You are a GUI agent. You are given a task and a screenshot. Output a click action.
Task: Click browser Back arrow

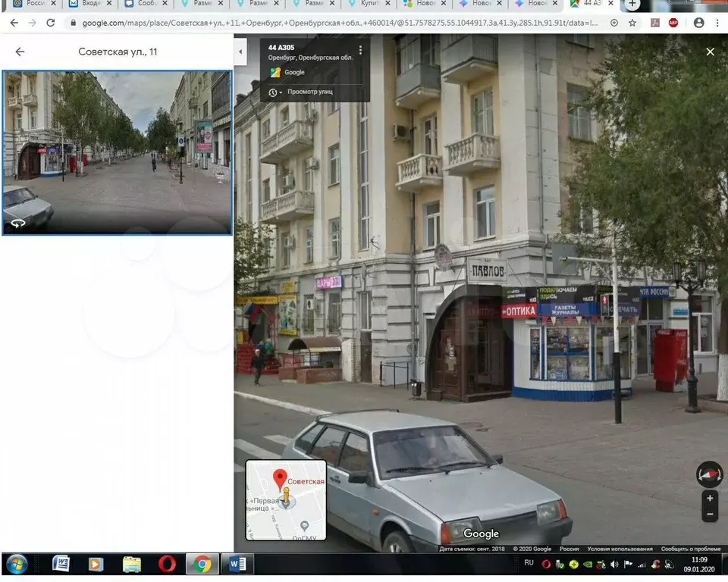pos(14,23)
